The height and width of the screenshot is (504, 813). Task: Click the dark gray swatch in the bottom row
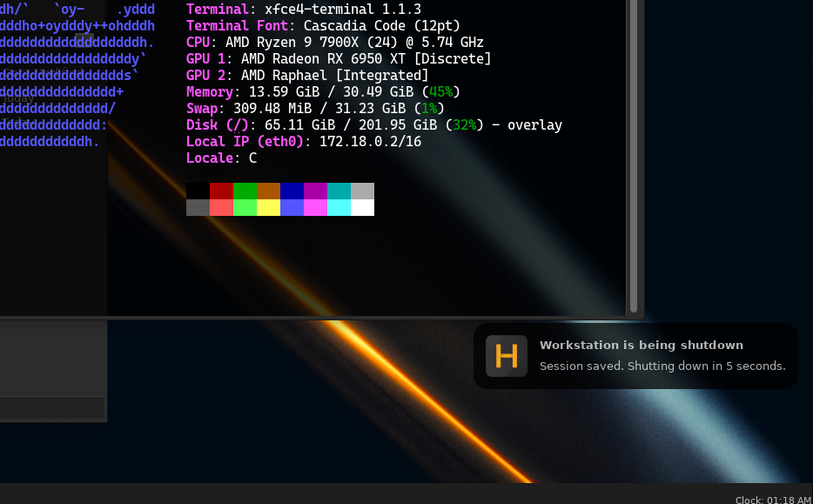point(198,207)
